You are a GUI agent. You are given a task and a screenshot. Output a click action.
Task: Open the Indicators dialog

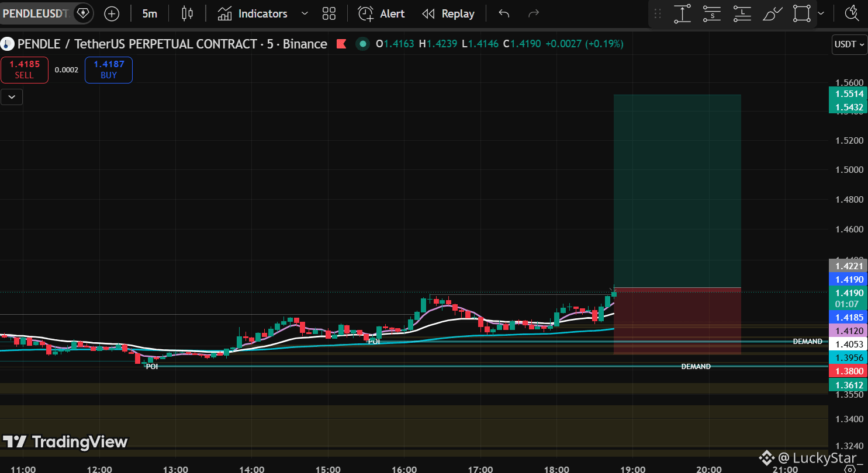[x=253, y=13]
